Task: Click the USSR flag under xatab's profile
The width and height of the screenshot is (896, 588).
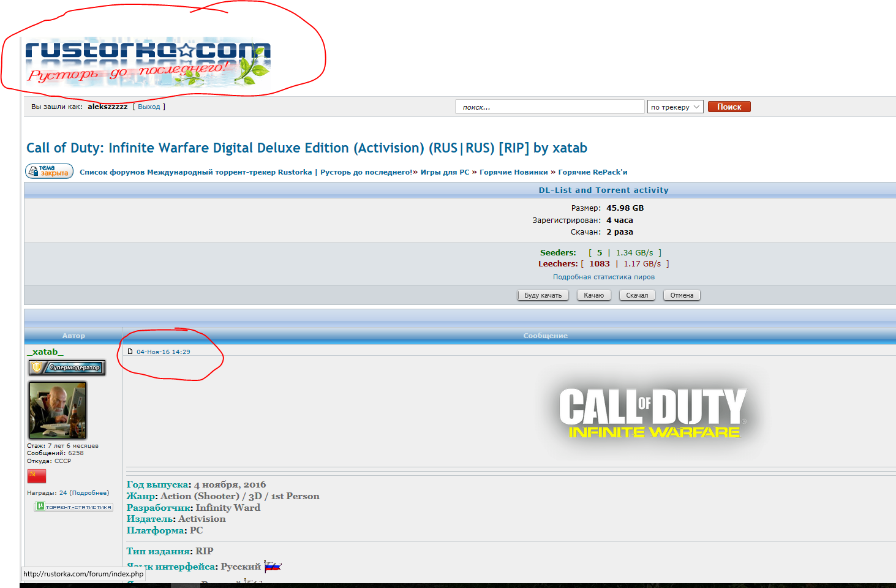Action: (37, 476)
